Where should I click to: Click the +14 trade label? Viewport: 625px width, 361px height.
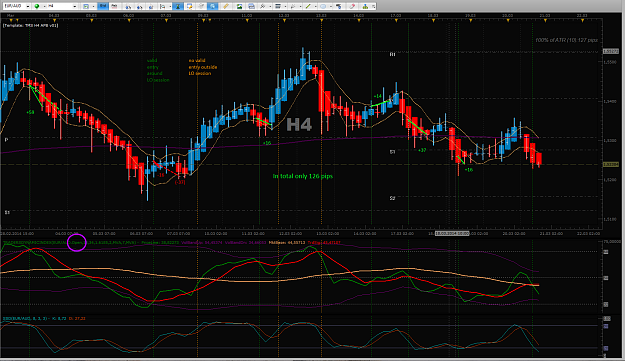coord(377,96)
